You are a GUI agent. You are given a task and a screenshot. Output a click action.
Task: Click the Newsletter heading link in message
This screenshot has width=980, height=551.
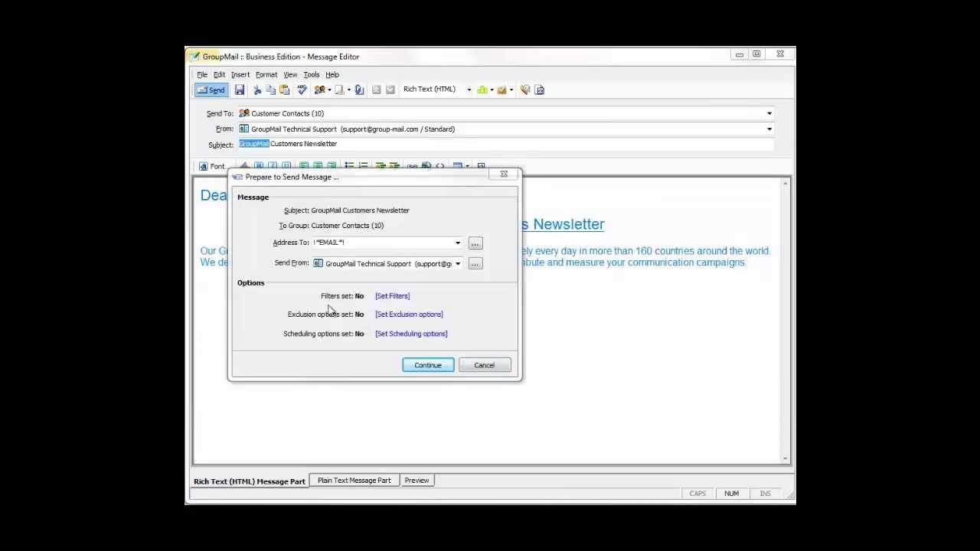pyautogui.click(x=563, y=224)
